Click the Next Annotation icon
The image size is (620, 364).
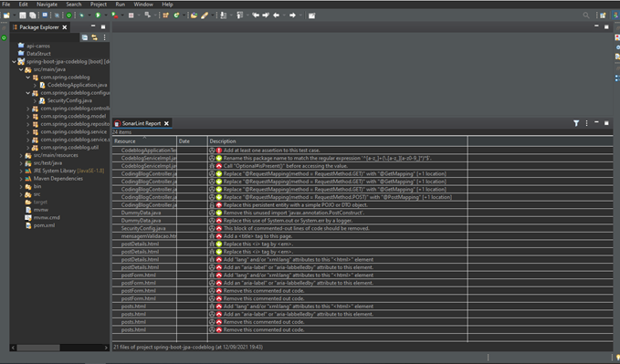pyautogui.click(x=224, y=16)
